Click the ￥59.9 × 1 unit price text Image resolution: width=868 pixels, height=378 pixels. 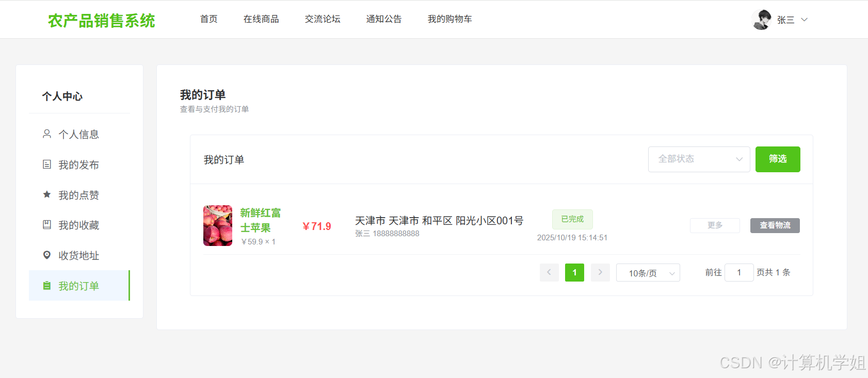pyautogui.click(x=258, y=242)
